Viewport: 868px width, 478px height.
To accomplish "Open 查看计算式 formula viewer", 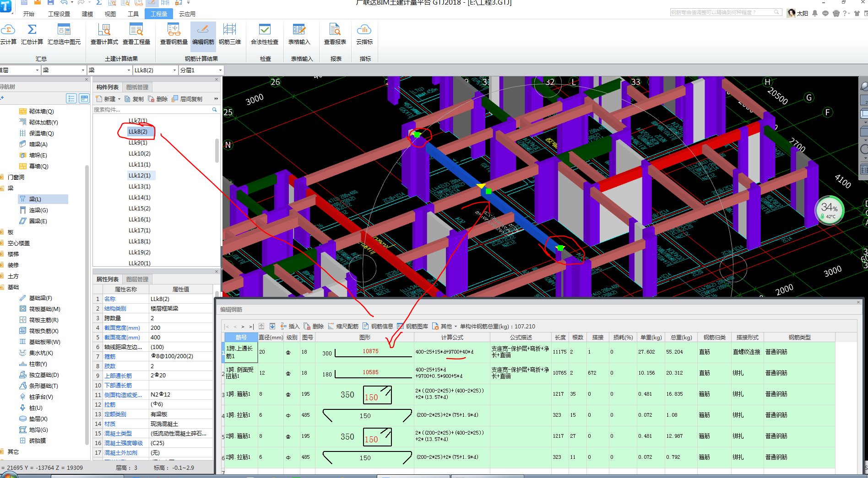I will point(104,34).
